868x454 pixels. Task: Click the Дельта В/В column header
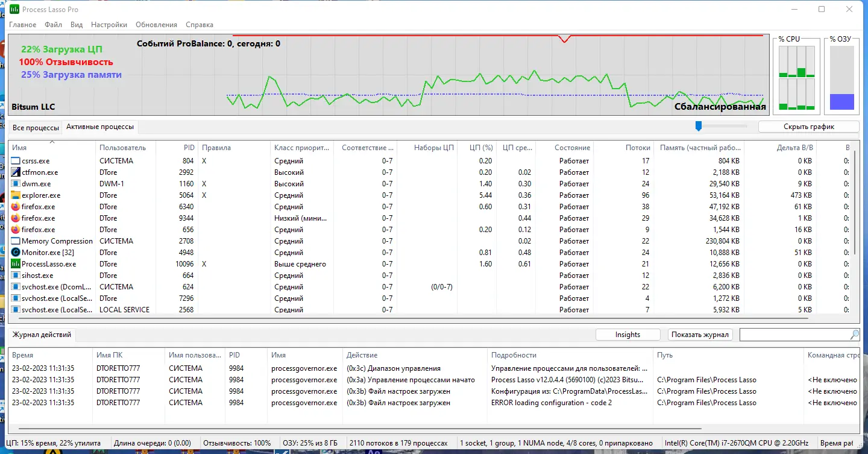(781, 148)
